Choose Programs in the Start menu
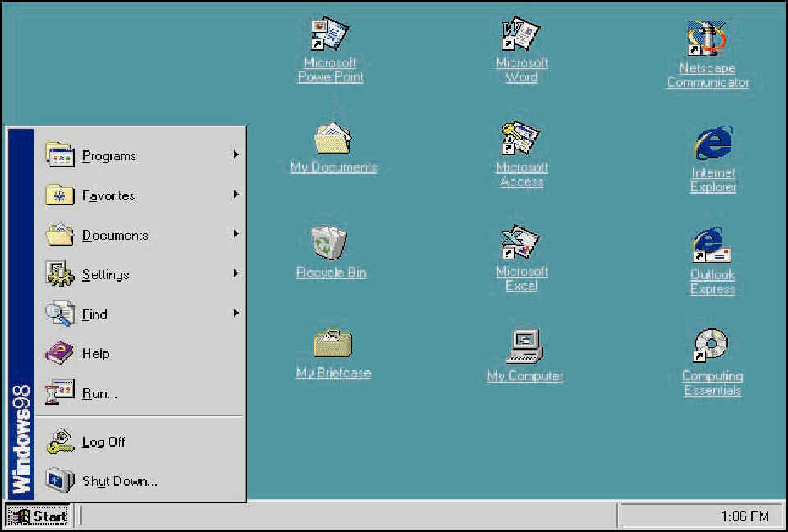Screen dimensions: 788x532 [x=140, y=155]
